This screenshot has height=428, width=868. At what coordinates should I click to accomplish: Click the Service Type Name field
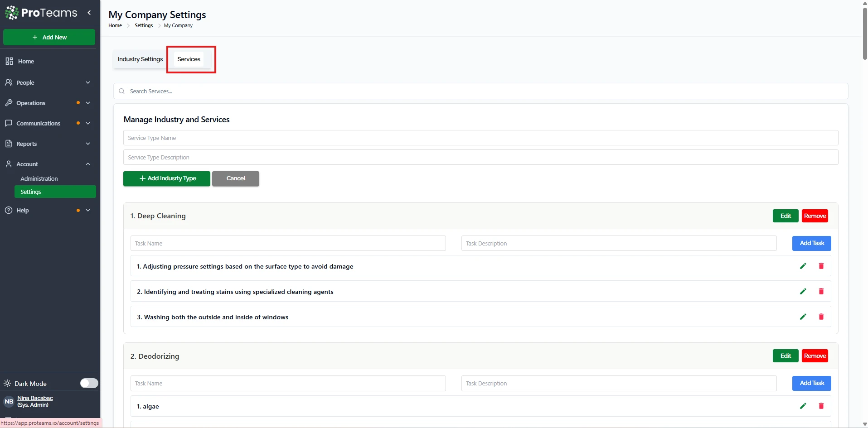coord(480,138)
